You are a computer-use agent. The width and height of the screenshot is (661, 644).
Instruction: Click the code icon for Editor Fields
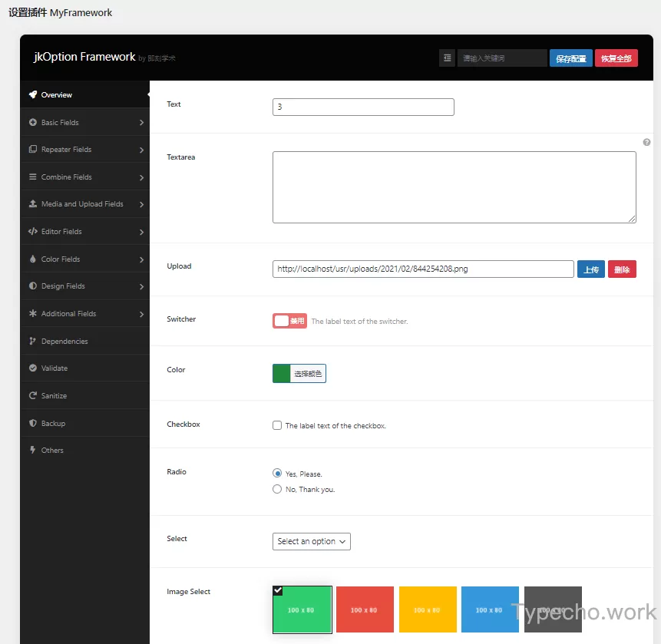(x=33, y=232)
